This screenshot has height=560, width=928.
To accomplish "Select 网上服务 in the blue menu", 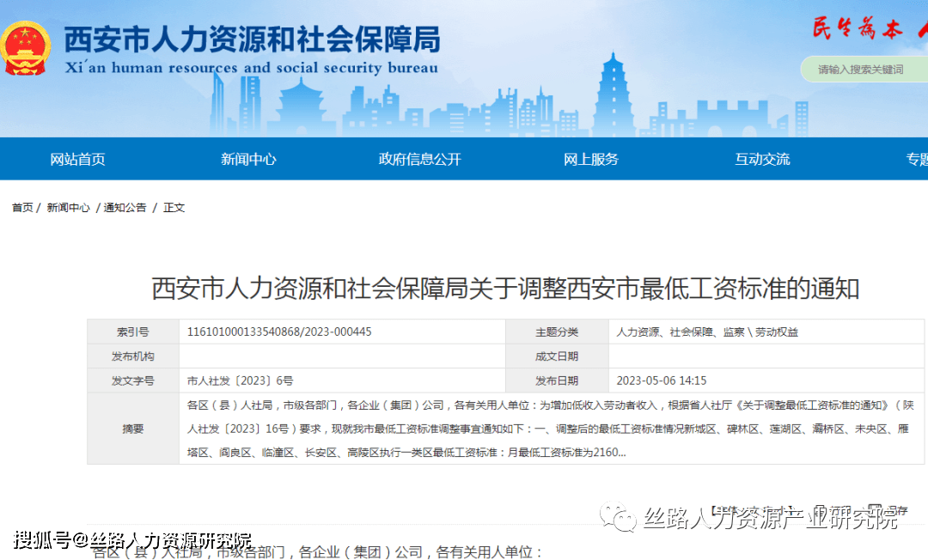I will point(590,159).
